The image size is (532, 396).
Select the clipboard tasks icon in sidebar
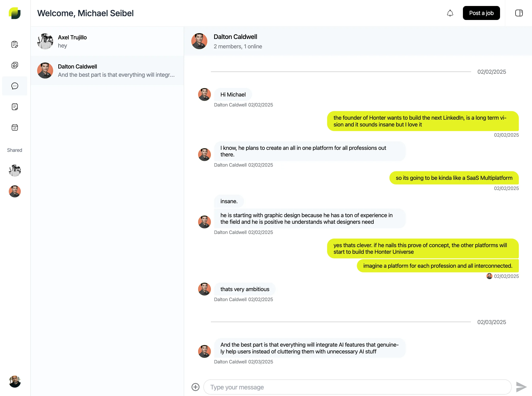click(x=15, y=44)
